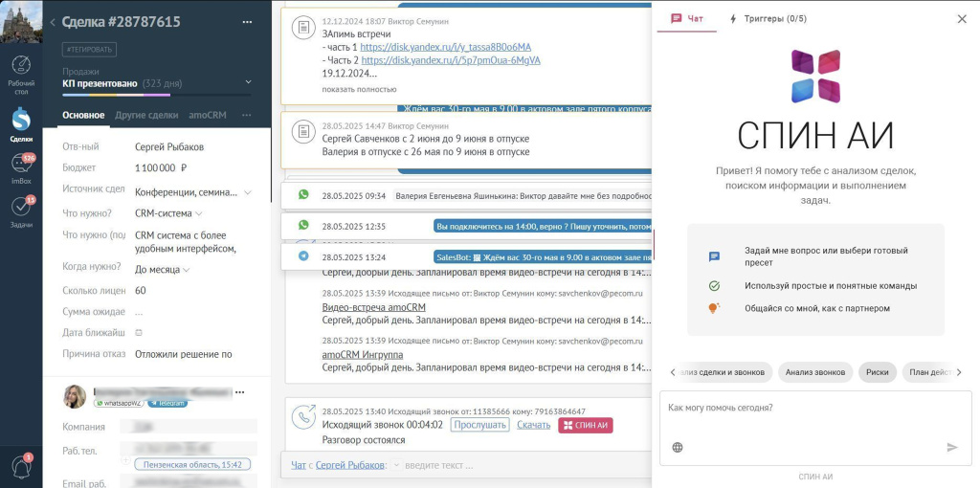Switch to Чат tab in СПИН АИ panel
The width and height of the screenshot is (980, 488).
687,19
